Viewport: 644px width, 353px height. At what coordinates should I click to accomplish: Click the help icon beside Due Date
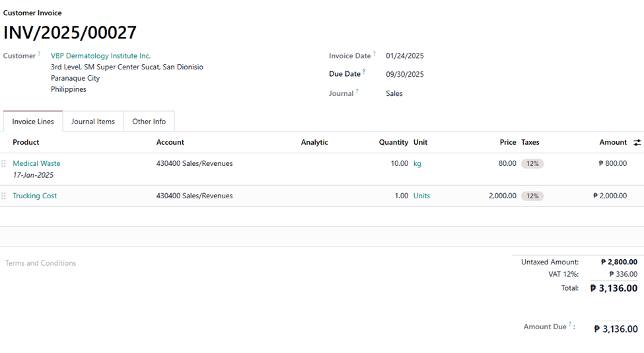(x=364, y=72)
